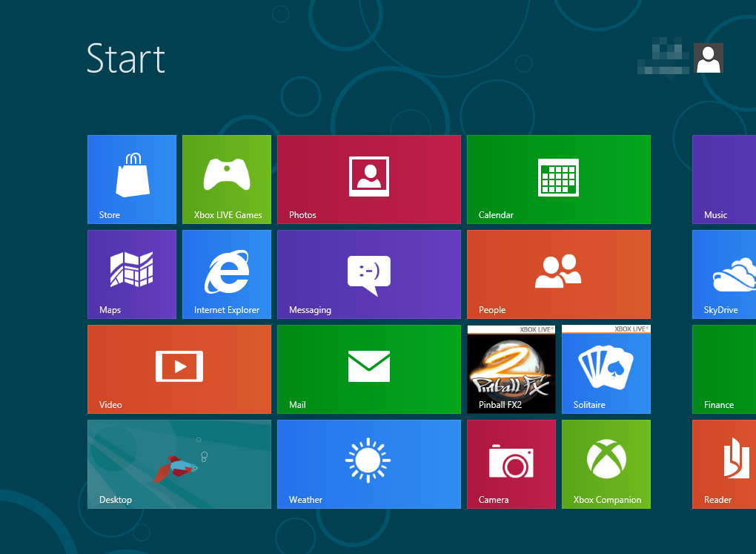Open the Photos tile

pos(369,179)
